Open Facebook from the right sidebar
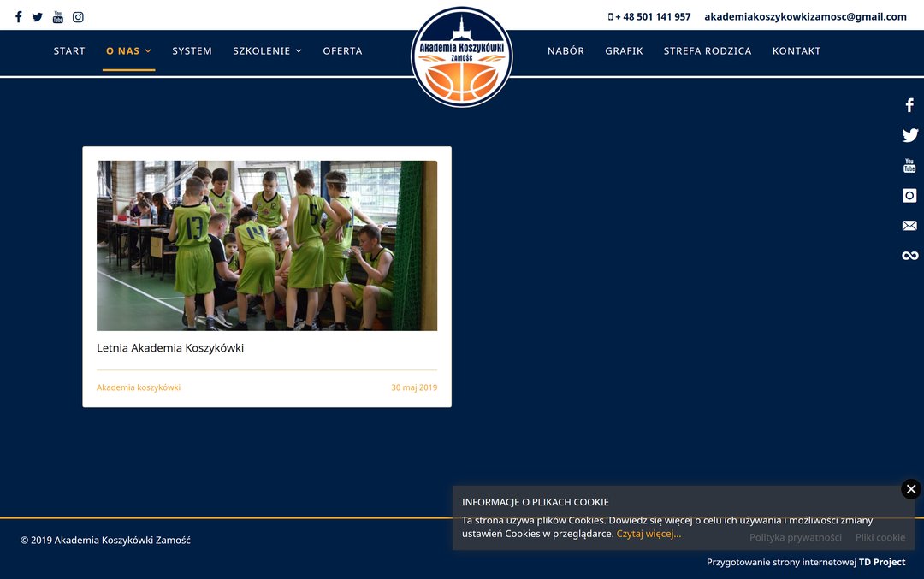Viewport: 924px width, 579px height. [x=909, y=105]
